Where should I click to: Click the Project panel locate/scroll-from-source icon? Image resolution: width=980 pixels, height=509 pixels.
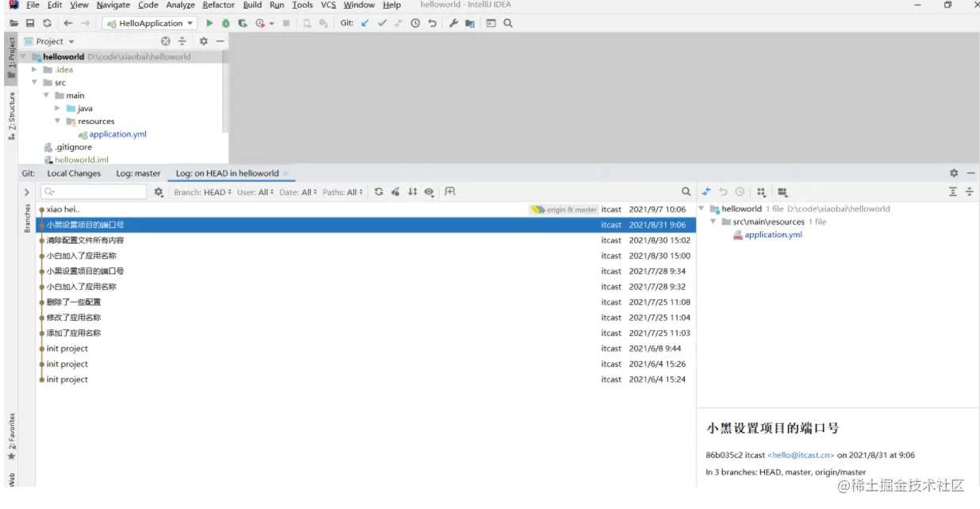pos(165,41)
